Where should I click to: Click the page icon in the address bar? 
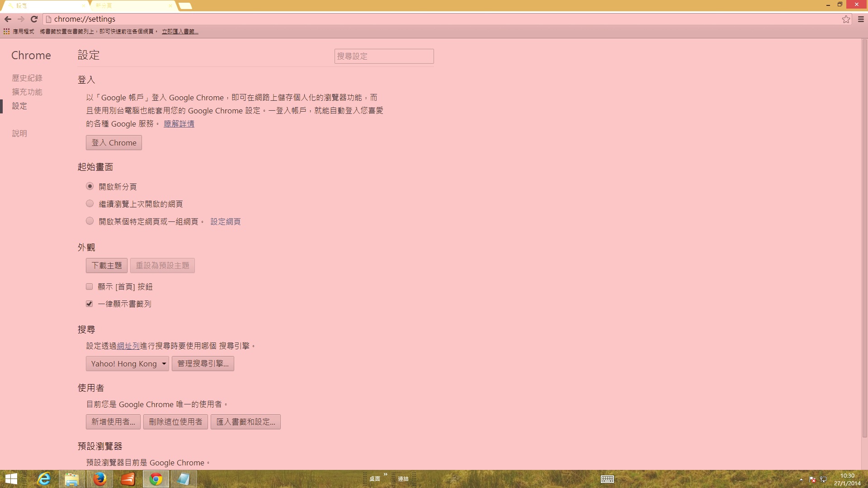[x=48, y=19]
